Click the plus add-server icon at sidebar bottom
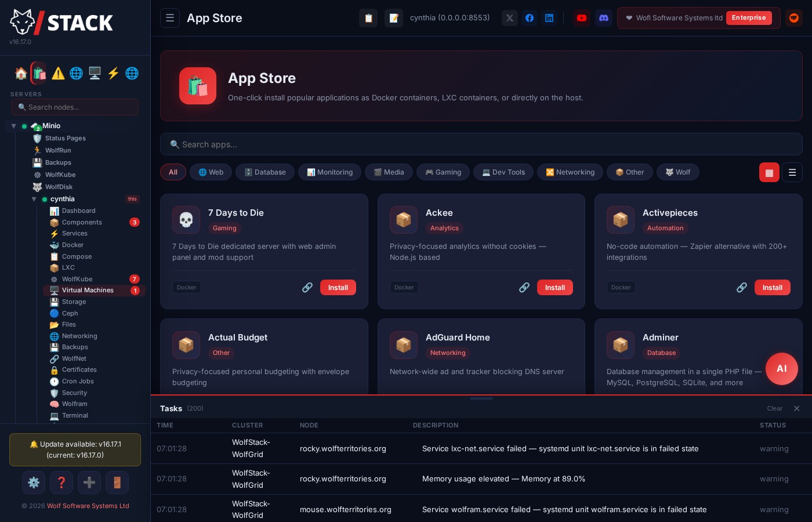 coord(89,483)
